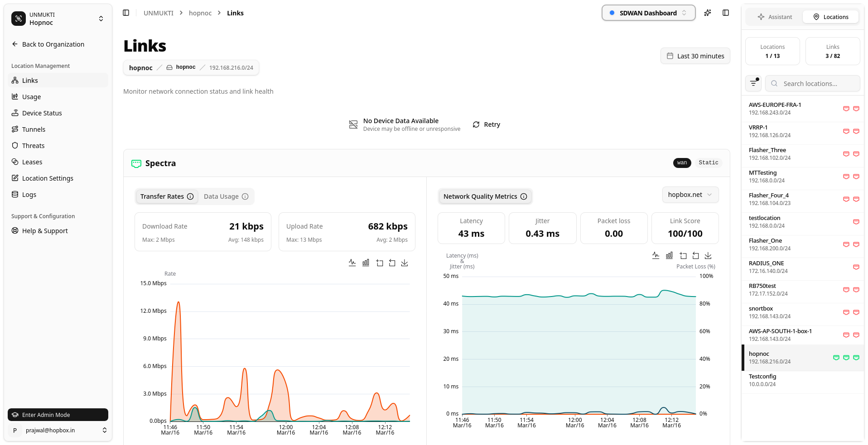Toggle the left sidebar panel icon
Screen dimensions: 868x445
(x=126, y=13)
